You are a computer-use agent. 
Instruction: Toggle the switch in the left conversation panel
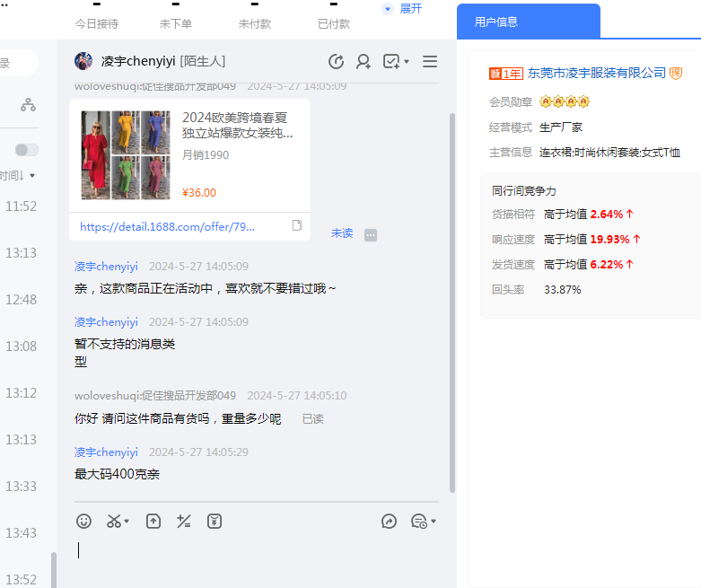(26, 150)
